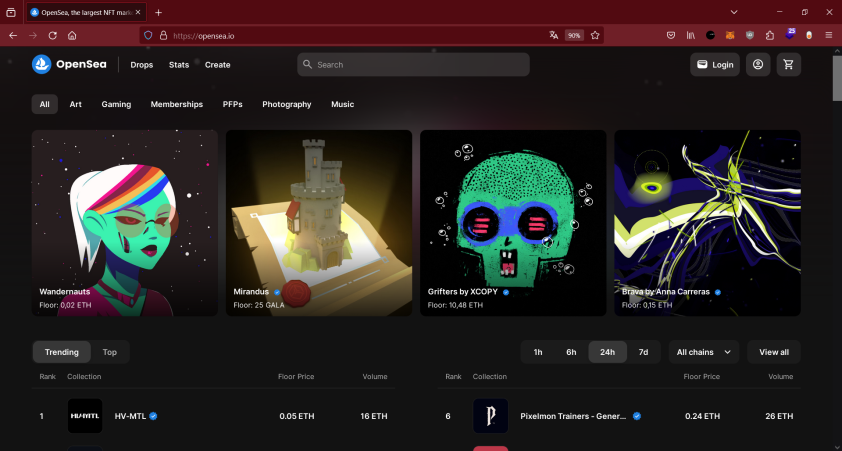
Task: Switch to the Top toggle
Action: pyautogui.click(x=110, y=352)
